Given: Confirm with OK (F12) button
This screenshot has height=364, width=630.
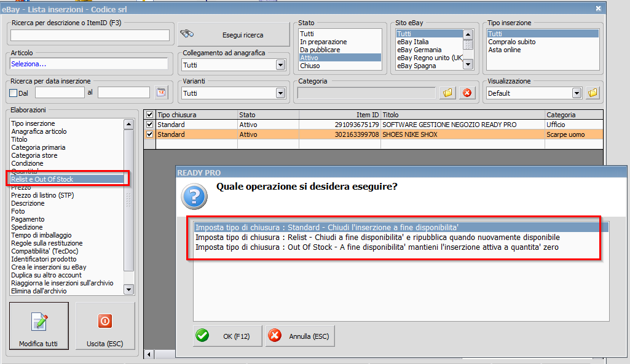Looking at the screenshot, I should pos(227,336).
